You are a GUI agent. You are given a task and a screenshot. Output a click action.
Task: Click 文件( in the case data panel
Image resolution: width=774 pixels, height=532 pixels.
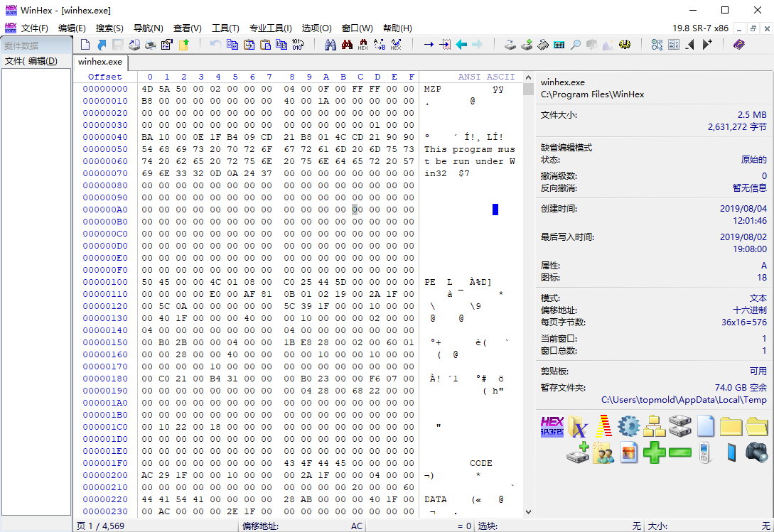(x=14, y=61)
